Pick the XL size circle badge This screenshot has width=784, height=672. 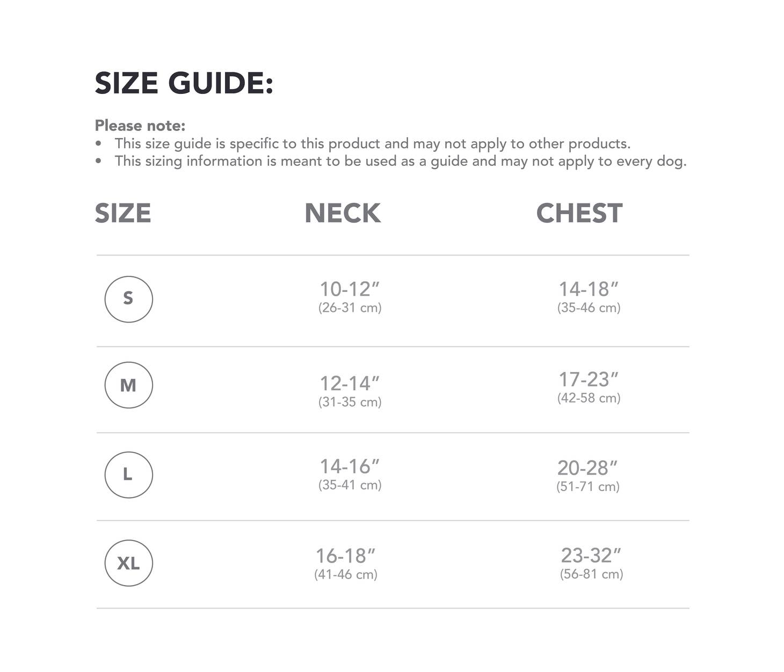pos(128,563)
